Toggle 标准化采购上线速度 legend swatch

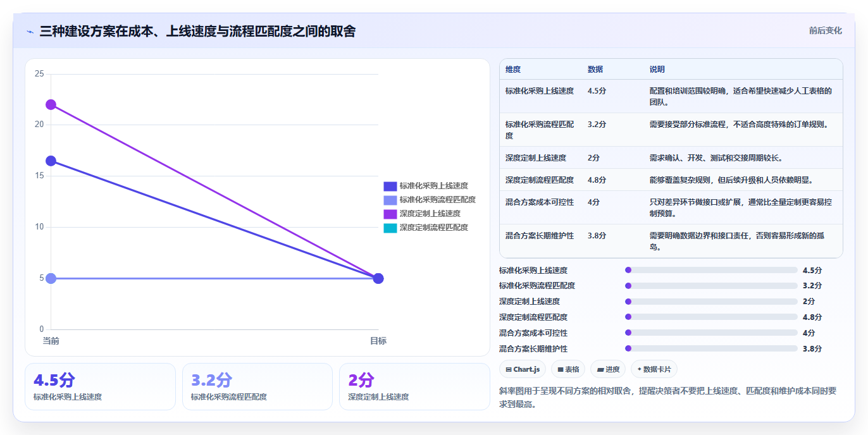tap(390, 186)
